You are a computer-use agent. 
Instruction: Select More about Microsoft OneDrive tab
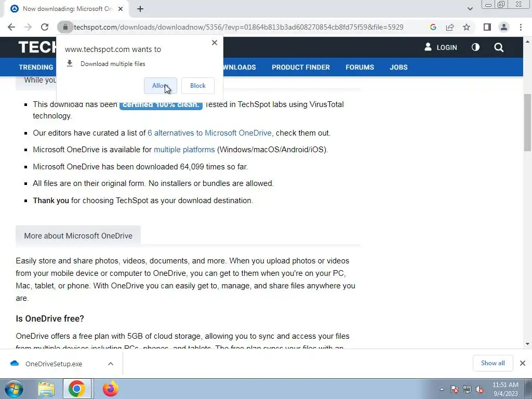click(x=78, y=236)
